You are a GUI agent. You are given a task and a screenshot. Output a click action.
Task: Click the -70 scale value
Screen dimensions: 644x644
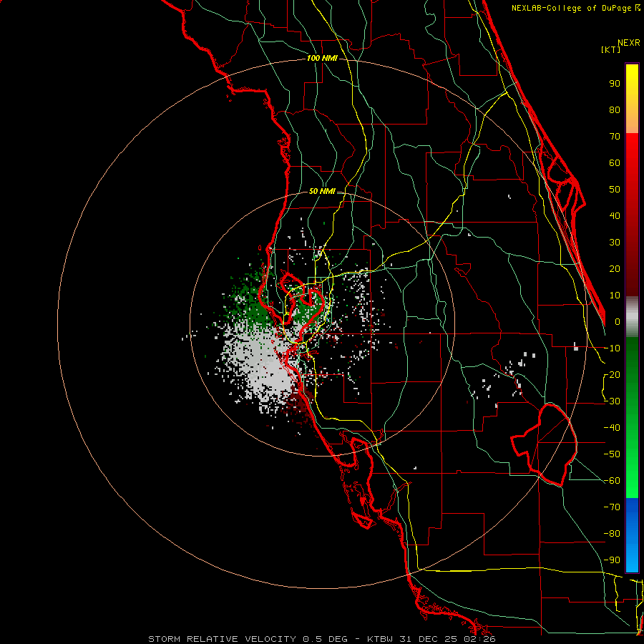(612, 507)
